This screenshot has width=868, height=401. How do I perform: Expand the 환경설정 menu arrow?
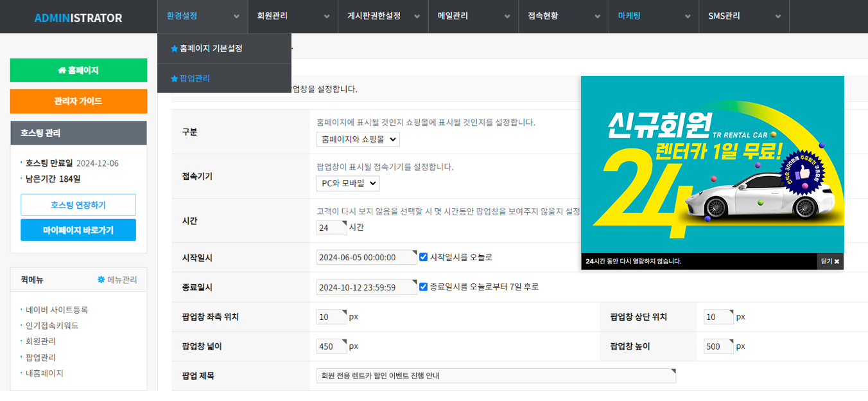pos(236,17)
